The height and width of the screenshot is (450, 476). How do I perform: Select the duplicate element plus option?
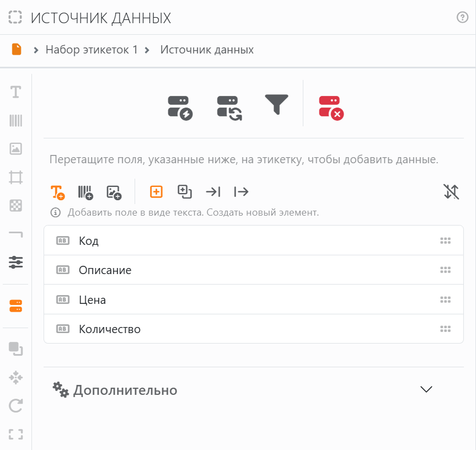pos(185,192)
